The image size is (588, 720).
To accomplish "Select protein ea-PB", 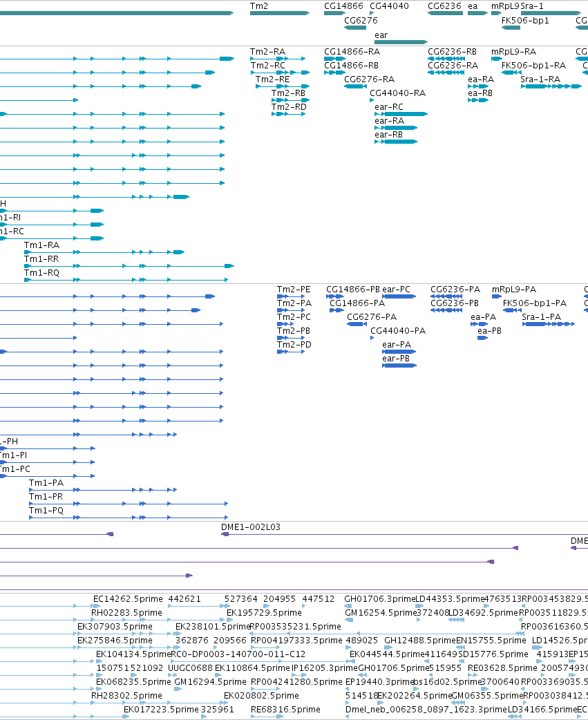I will click(483, 338).
